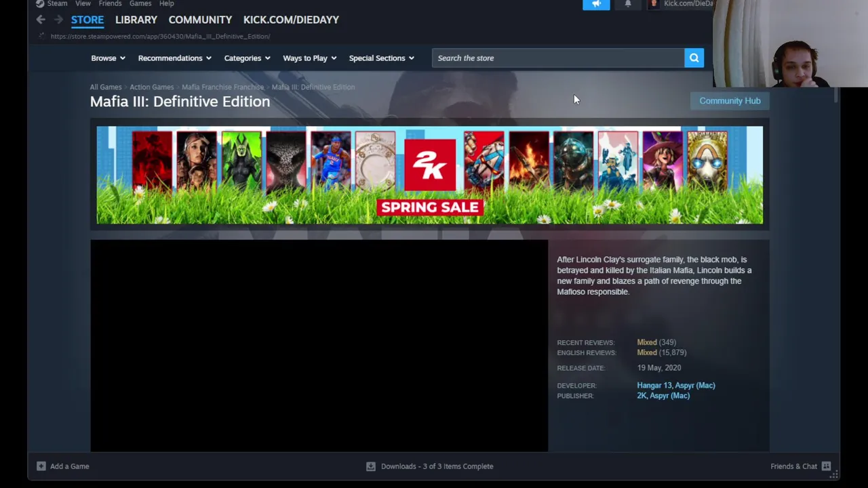Viewport: 868px width, 488px height.
Task: Go to Action Games breadcrumb
Action: click(151, 87)
